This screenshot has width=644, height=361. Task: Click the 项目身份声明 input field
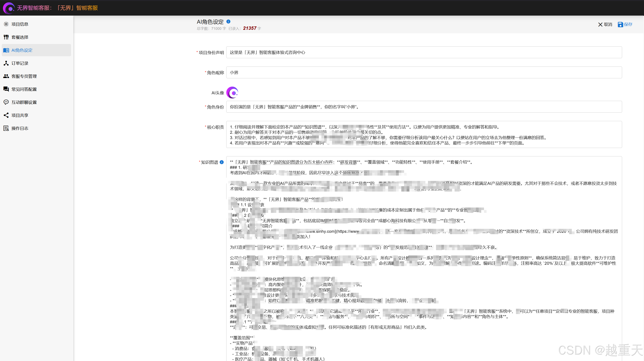pyautogui.click(x=424, y=52)
